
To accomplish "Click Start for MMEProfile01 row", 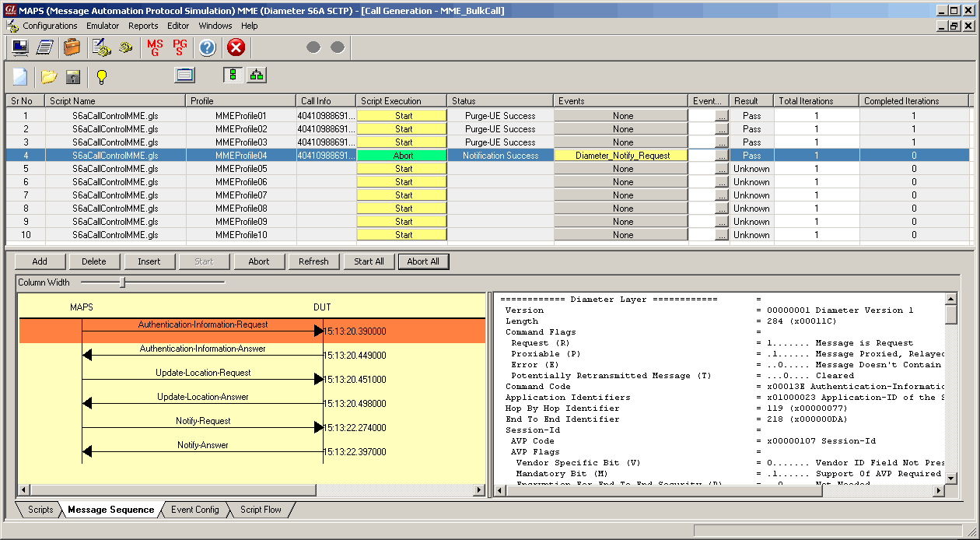I will 403,116.
